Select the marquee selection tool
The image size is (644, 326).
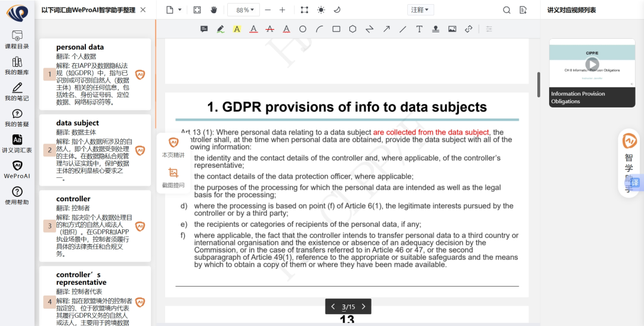coord(304,10)
